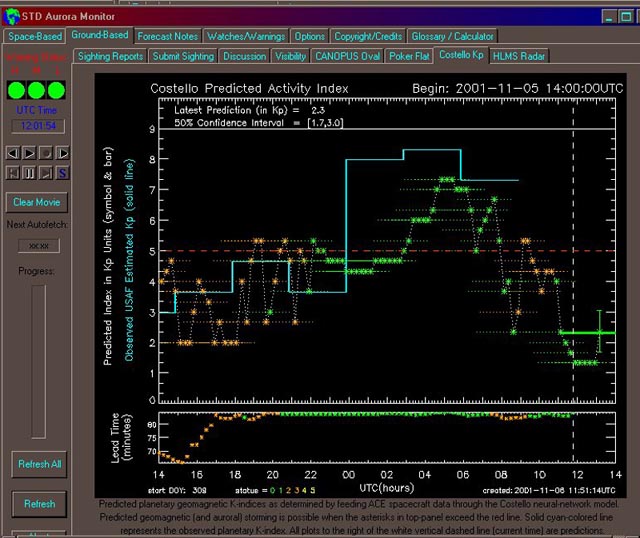The height and width of the screenshot is (538, 640).
Task: Show the HLMS Radar sub-tab
Action: [x=518, y=57]
